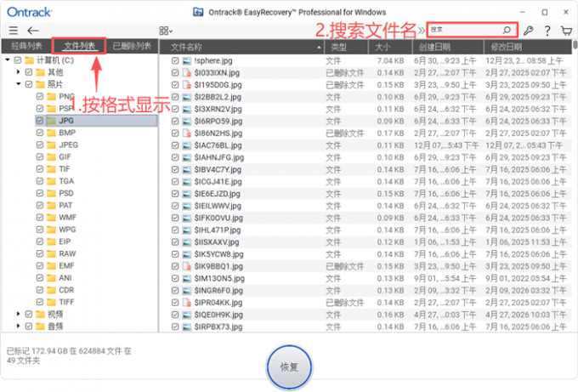The width and height of the screenshot is (578, 392).
Task: Click the 恢复 recover button
Action: tap(289, 367)
